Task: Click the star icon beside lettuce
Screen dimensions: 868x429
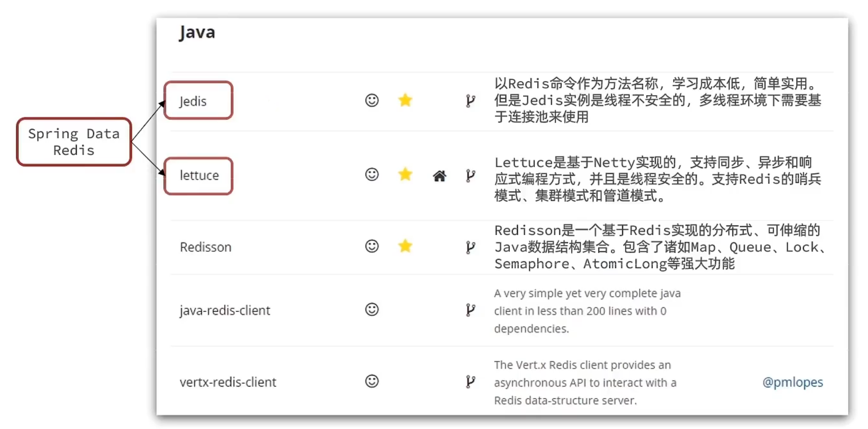Action: [x=405, y=174]
